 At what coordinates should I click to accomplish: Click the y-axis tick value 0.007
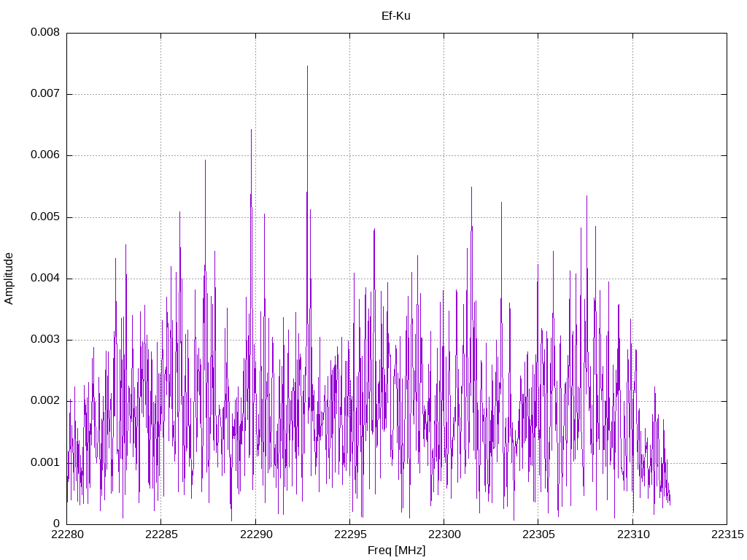45,94
